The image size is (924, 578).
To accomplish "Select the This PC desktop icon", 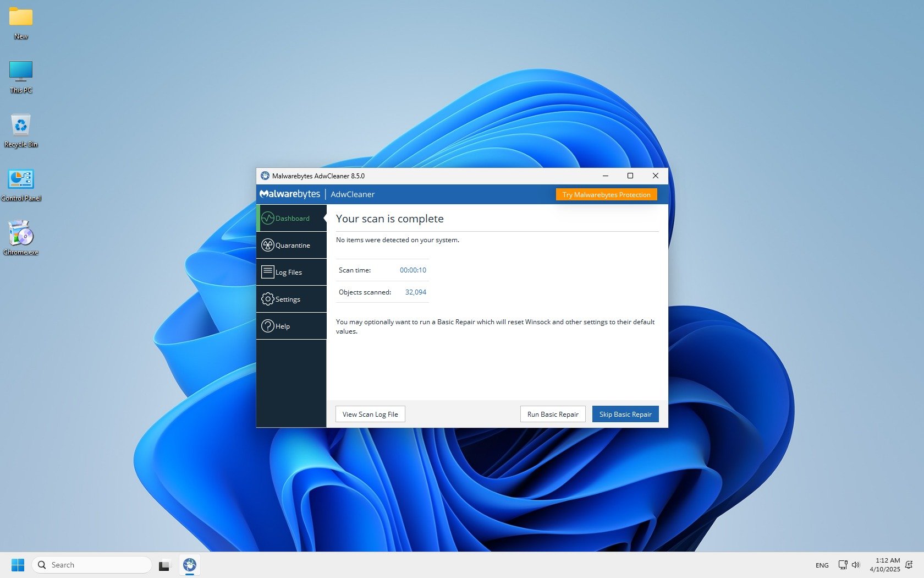I will coord(21,77).
